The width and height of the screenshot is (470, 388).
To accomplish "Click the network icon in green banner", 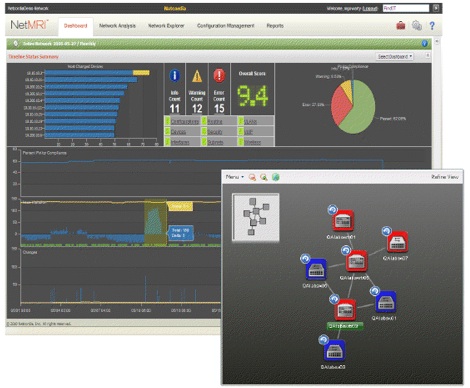I will (x=16, y=44).
